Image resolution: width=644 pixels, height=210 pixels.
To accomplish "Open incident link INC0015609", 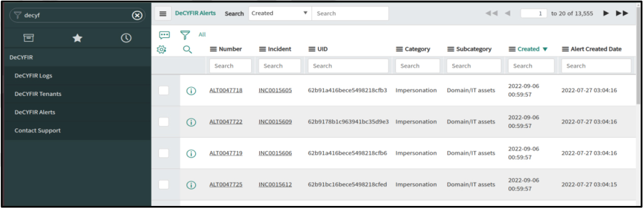I will coord(275,122).
